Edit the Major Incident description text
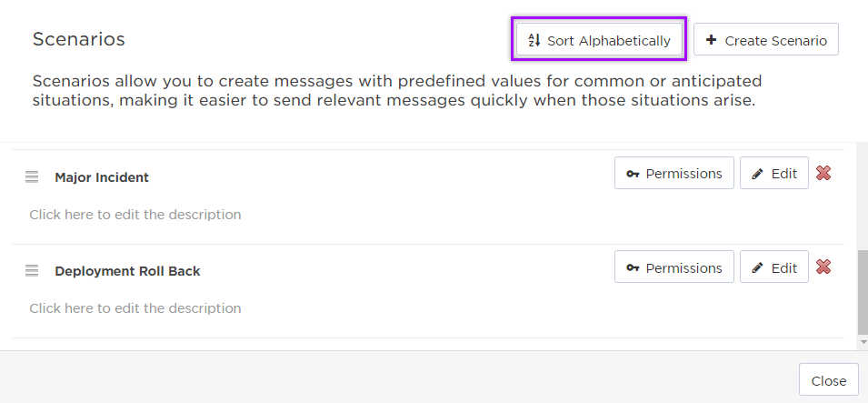The image size is (868, 403). 135,215
